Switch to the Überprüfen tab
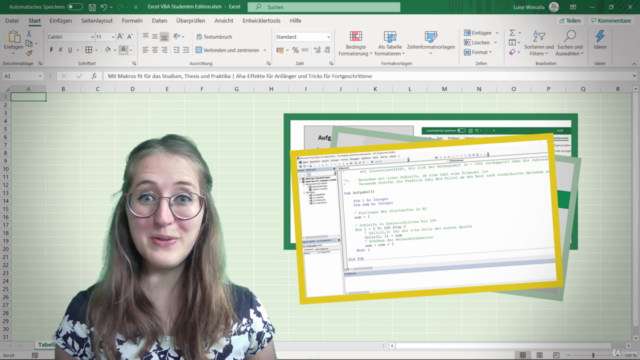640x360 pixels. click(191, 20)
